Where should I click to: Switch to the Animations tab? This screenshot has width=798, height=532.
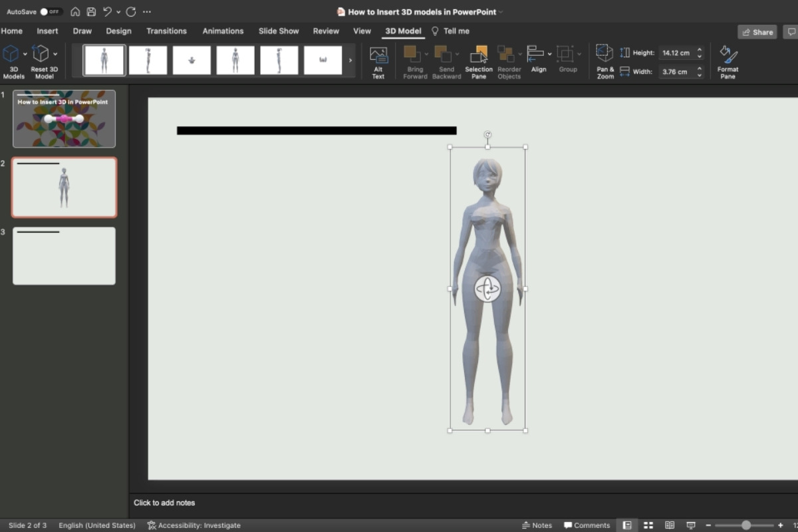pyautogui.click(x=223, y=31)
